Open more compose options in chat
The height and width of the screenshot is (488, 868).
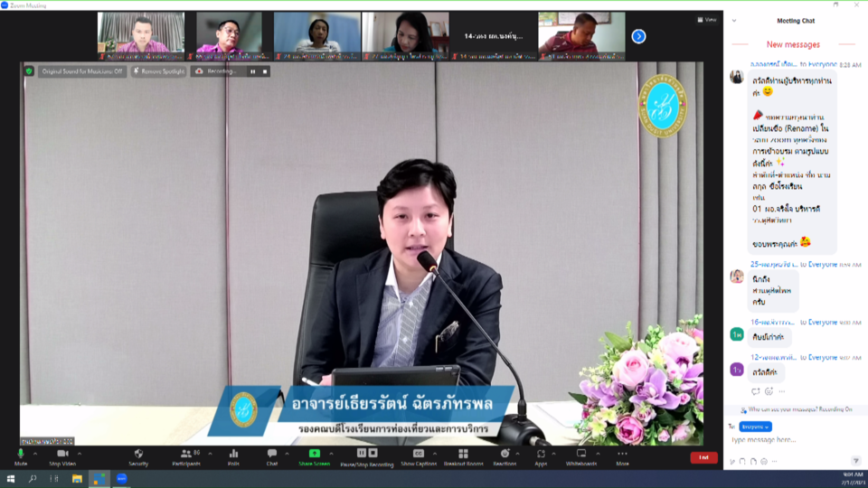tap(775, 462)
